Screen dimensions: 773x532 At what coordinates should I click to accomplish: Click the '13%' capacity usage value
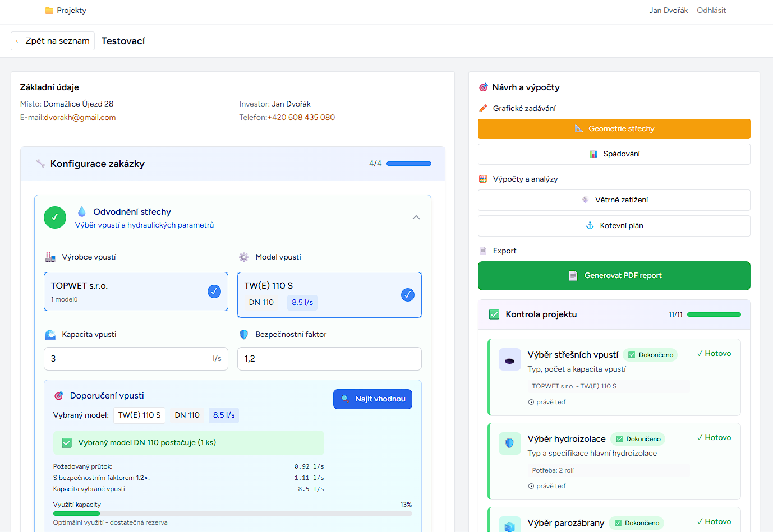[x=406, y=505]
